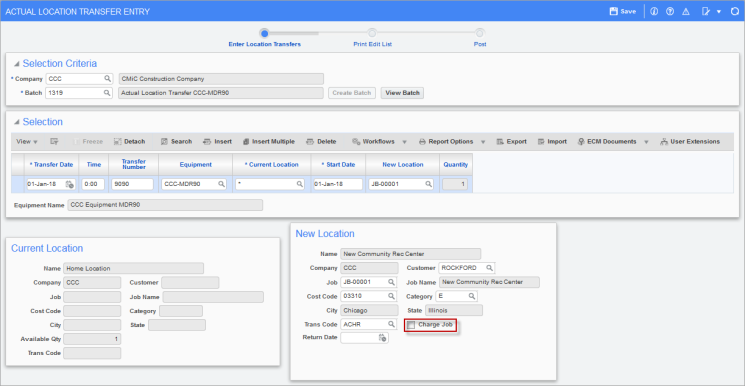Screen dimensions: 745x386
Task: Save the location transfer entry
Action: click(622, 11)
